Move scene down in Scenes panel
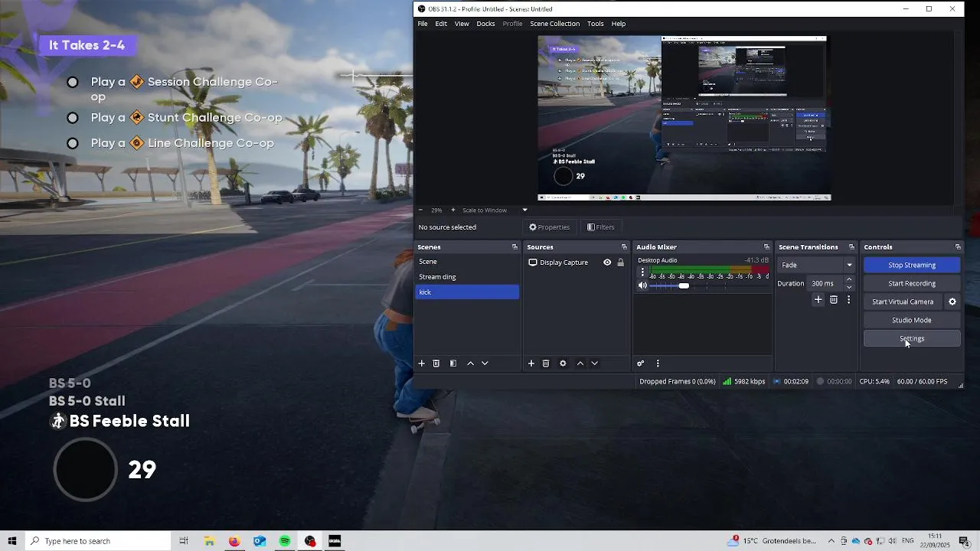 [485, 364]
